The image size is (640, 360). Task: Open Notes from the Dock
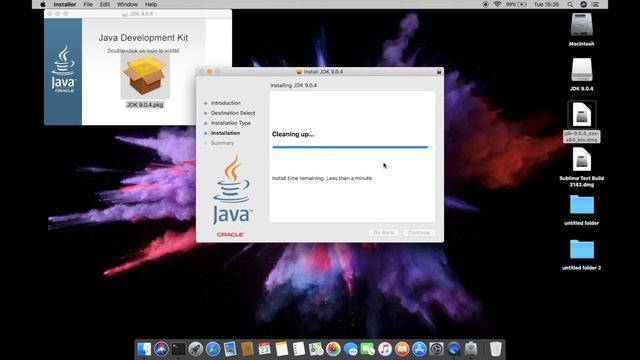[282, 349]
